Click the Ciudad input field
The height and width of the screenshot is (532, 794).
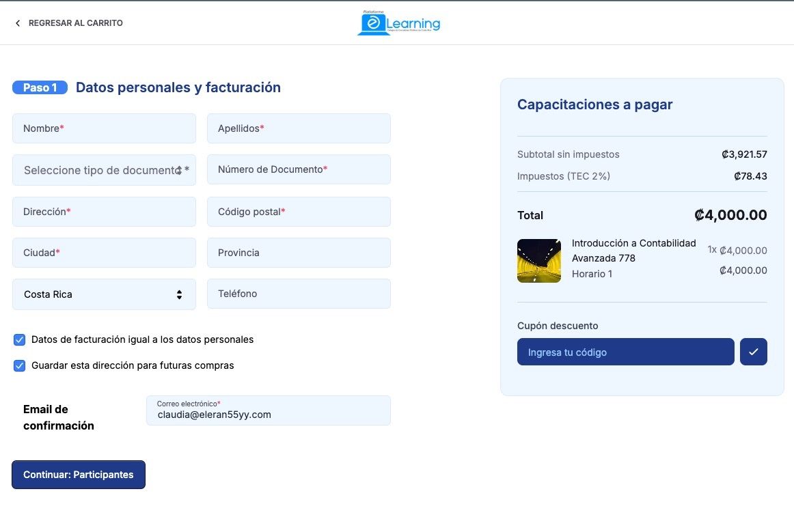104,253
